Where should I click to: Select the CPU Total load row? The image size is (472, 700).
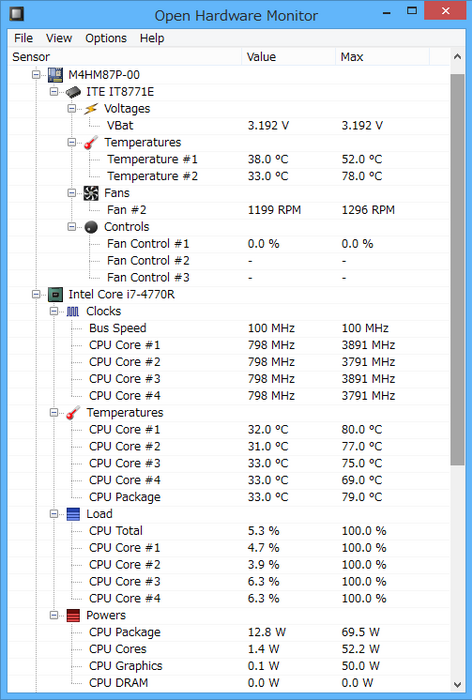coord(229,531)
